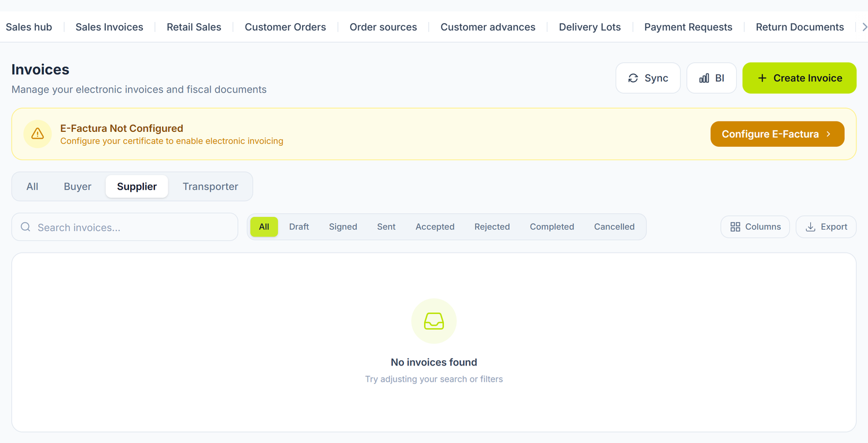868x443 pixels.
Task: Open the Delivery Lots tab
Action: (590, 27)
